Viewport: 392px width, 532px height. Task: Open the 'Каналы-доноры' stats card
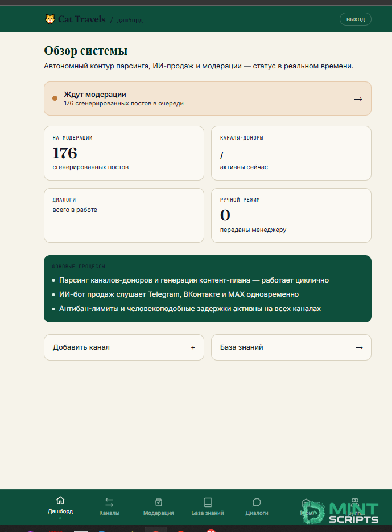pos(291,153)
